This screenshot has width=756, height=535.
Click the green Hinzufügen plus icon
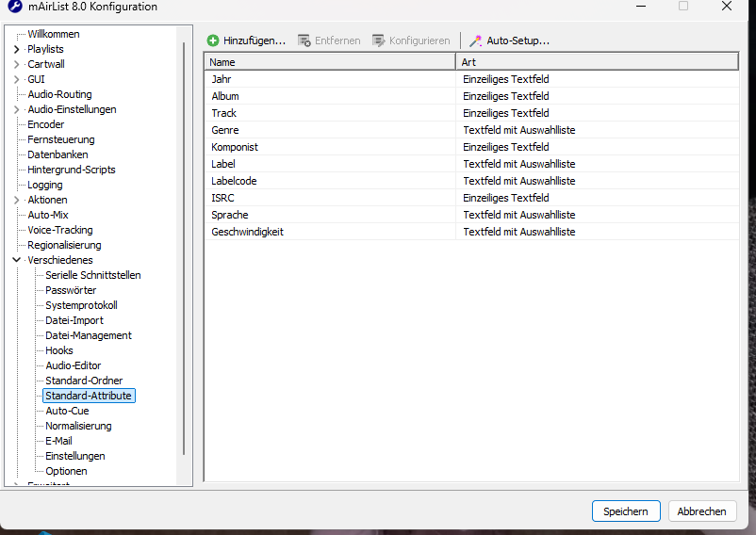213,41
